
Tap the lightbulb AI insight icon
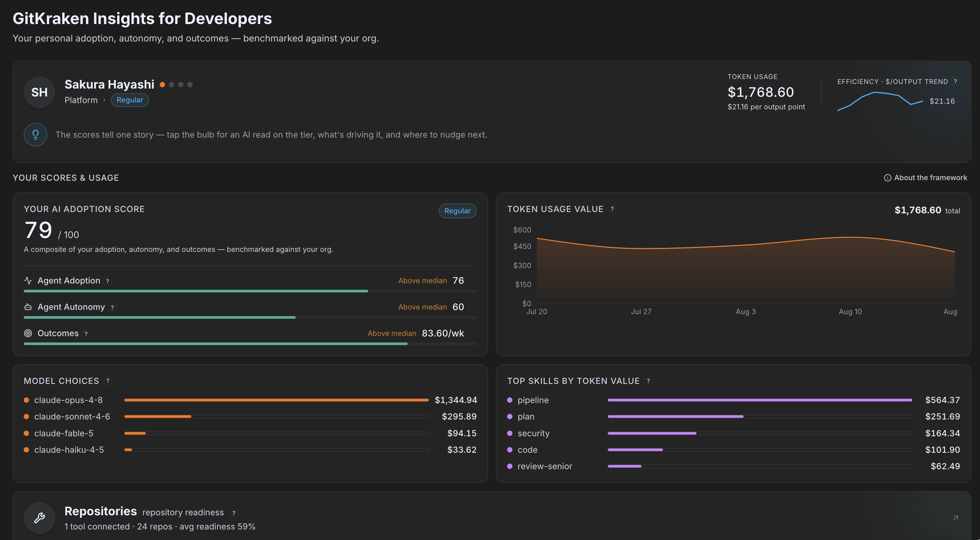tap(35, 135)
